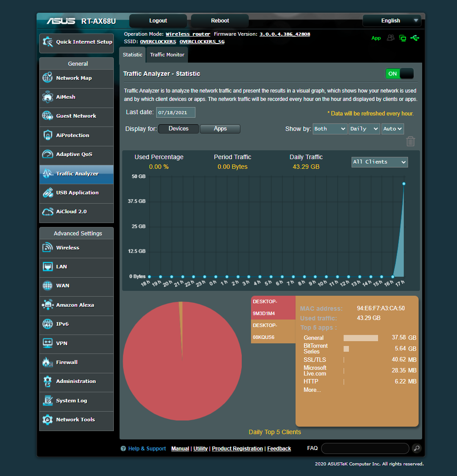
Task: Open the All Clients dropdown
Action: coord(379,162)
